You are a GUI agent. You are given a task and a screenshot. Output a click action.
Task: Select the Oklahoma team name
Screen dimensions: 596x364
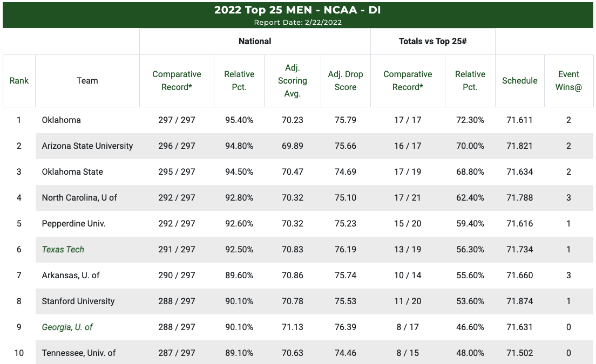62,120
